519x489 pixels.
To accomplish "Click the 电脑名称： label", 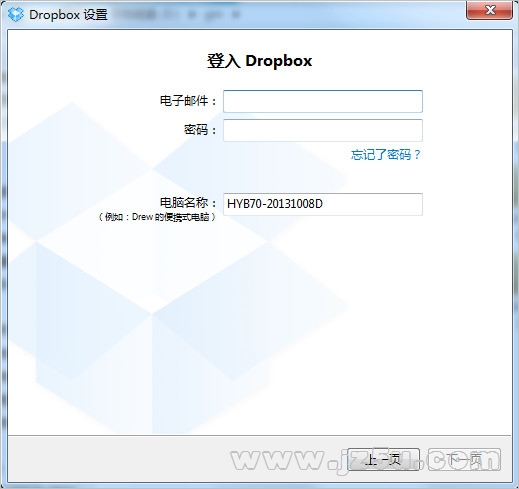I will point(188,202).
